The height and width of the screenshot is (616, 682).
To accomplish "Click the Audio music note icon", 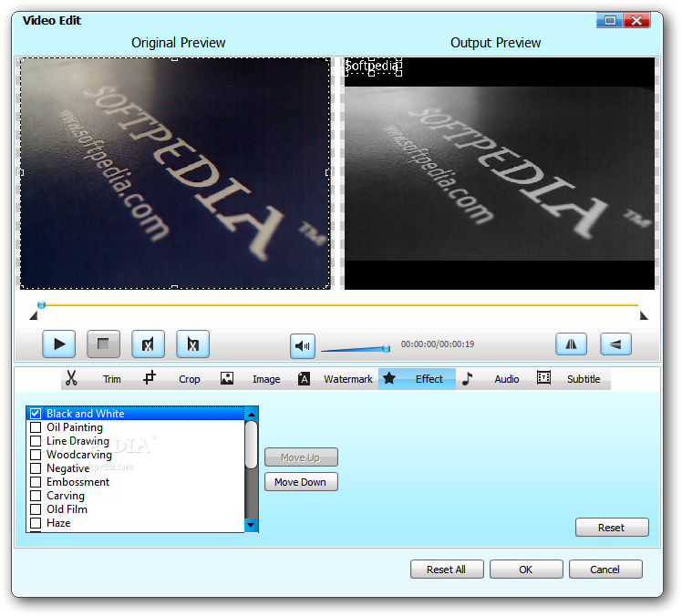I will (467, 378).
